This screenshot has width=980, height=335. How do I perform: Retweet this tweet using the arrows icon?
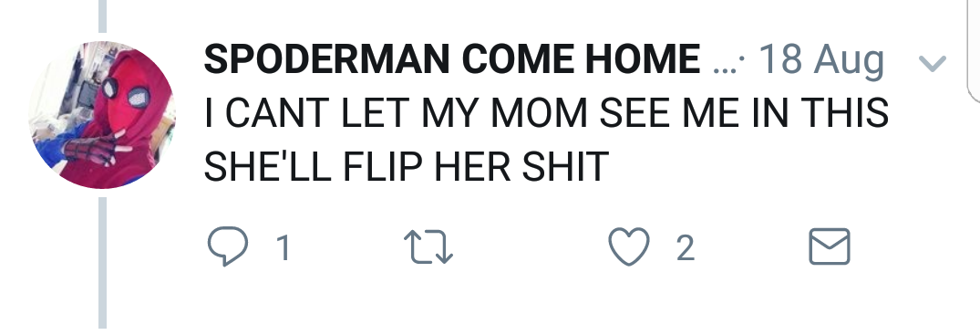(x=428, y=246)
